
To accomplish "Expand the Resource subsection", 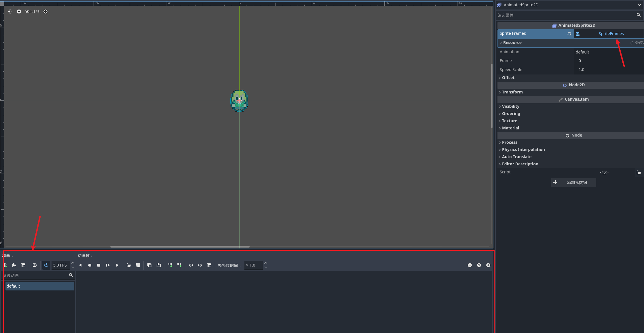I will click(512, 43).
